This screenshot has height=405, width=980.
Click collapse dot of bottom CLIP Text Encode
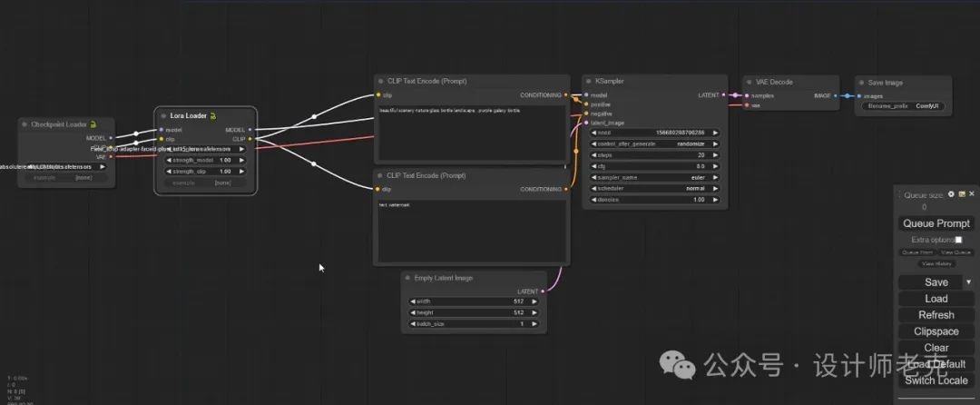click(x=380, y=175)
